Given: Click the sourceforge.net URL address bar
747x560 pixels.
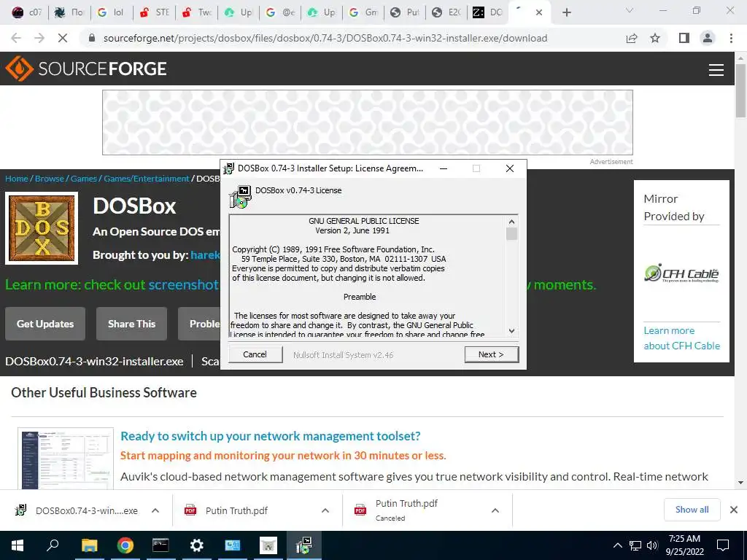Looking at the screenshot, I should pos(325,38).
